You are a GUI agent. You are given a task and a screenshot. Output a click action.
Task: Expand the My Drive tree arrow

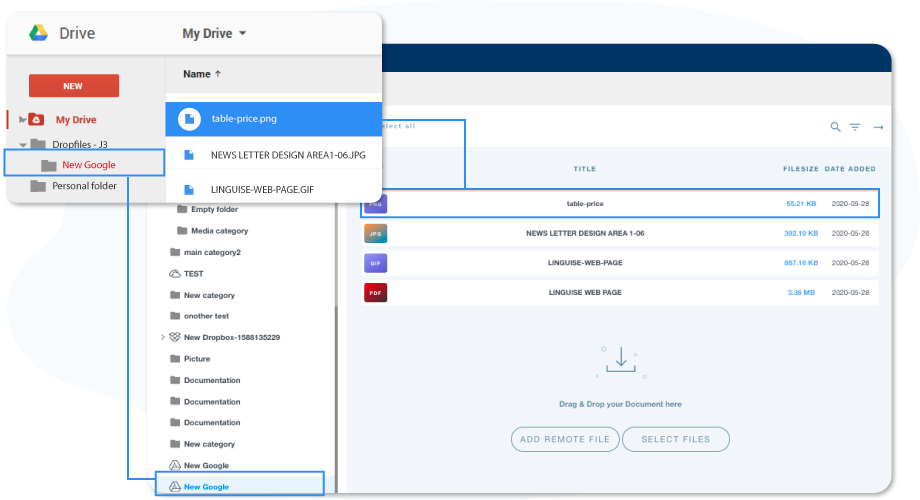pos(22,120)
